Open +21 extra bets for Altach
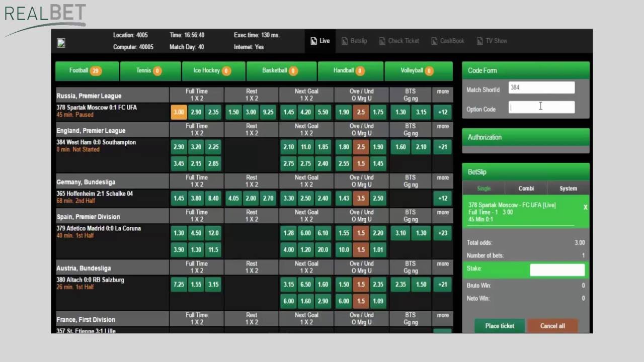This screenshot has width=644, height=362. (443, 284)
